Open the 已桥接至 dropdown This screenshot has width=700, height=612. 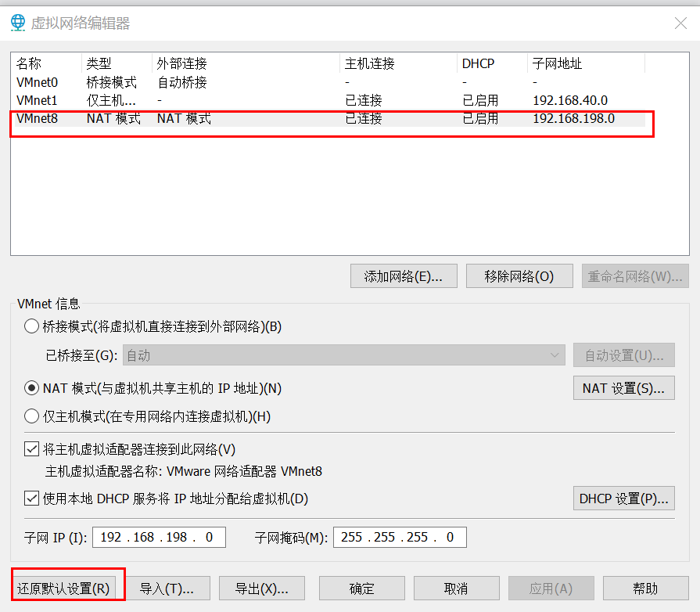[x=344, y=355]
